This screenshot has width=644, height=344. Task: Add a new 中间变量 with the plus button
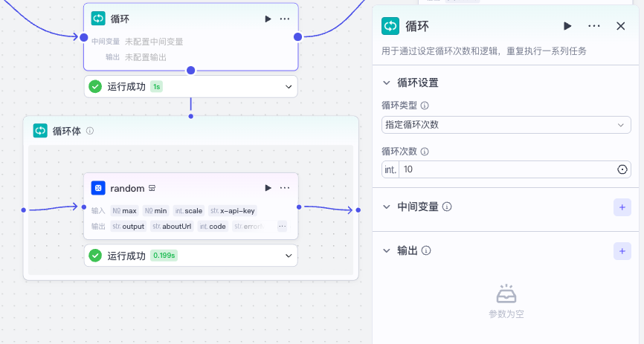tap(622, 207)
